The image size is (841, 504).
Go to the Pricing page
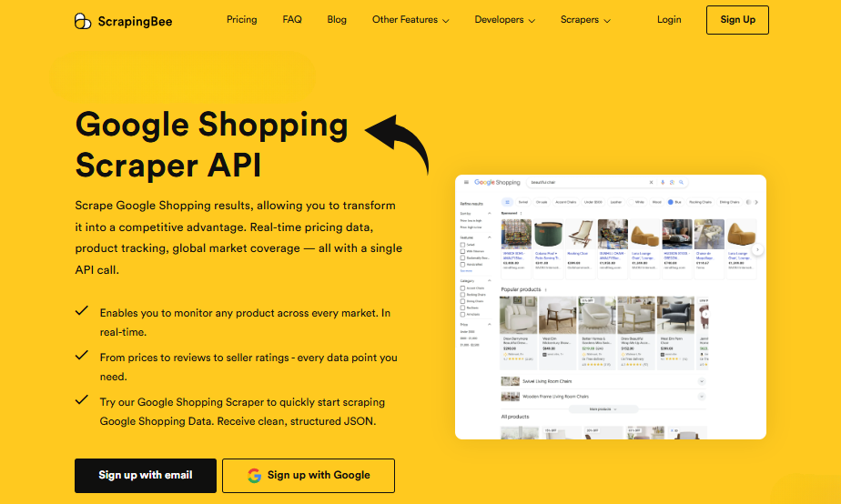(x=241, y=20)
